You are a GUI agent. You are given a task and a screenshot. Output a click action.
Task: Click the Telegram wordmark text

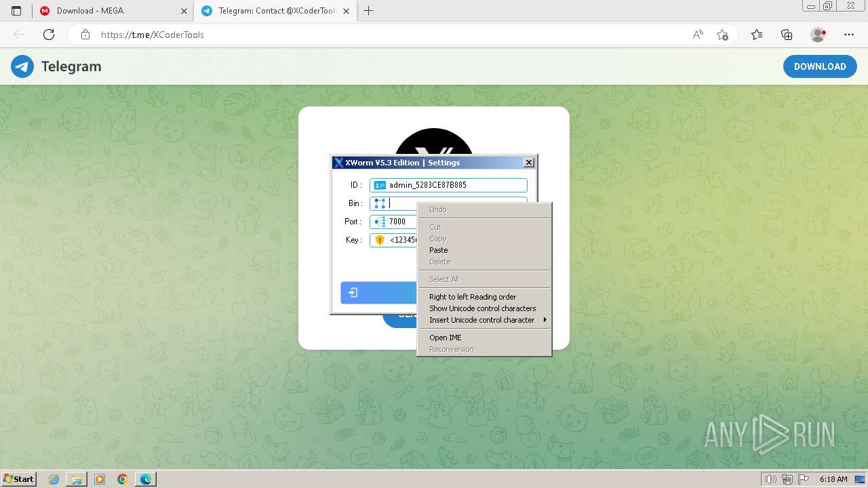71,66
